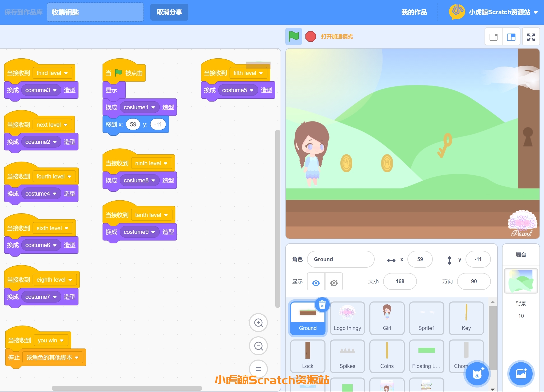544x392 pixels.
Task: Stop the project with red stop sign
Action: point(310,36)
